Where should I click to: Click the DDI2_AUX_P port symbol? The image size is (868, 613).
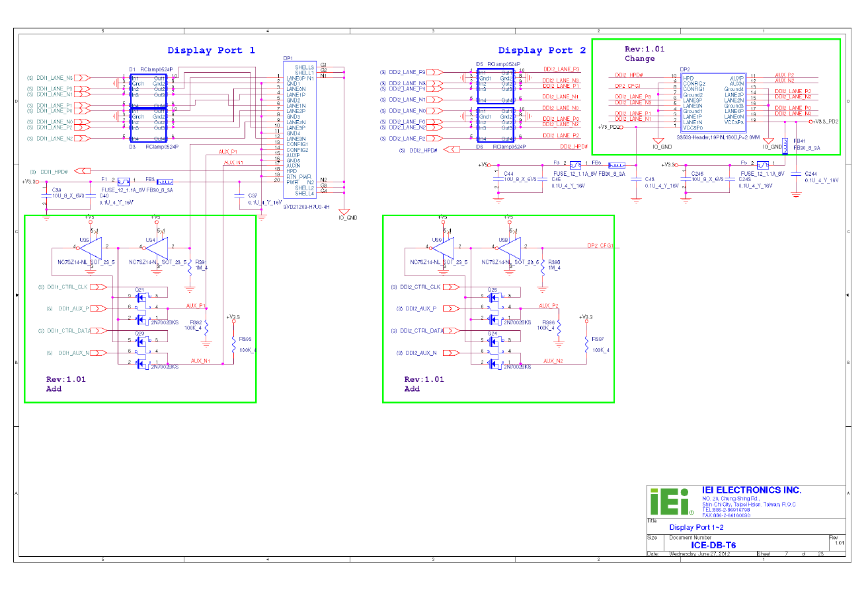pos(451,308)
